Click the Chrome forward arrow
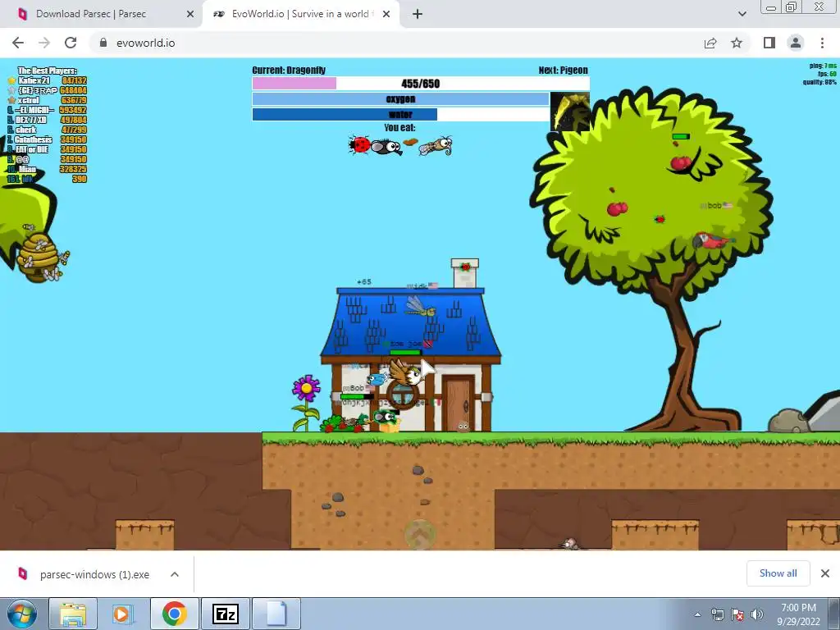Viewport: 840px width, 630px height. [44, 43]
